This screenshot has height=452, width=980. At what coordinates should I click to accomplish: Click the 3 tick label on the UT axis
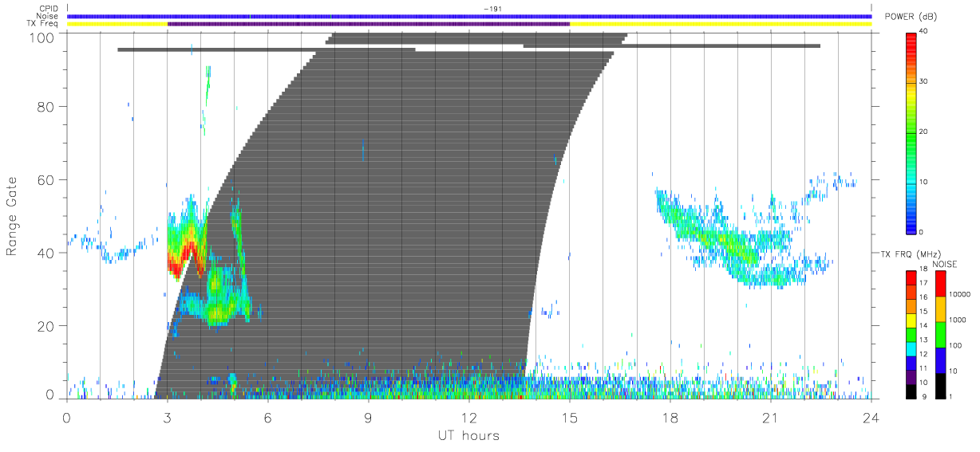tap(168, 418)
